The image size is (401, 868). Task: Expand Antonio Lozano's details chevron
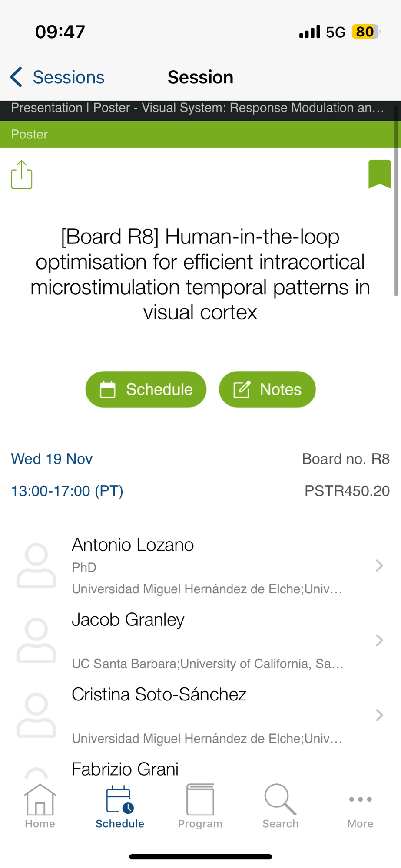pos(379,566)
